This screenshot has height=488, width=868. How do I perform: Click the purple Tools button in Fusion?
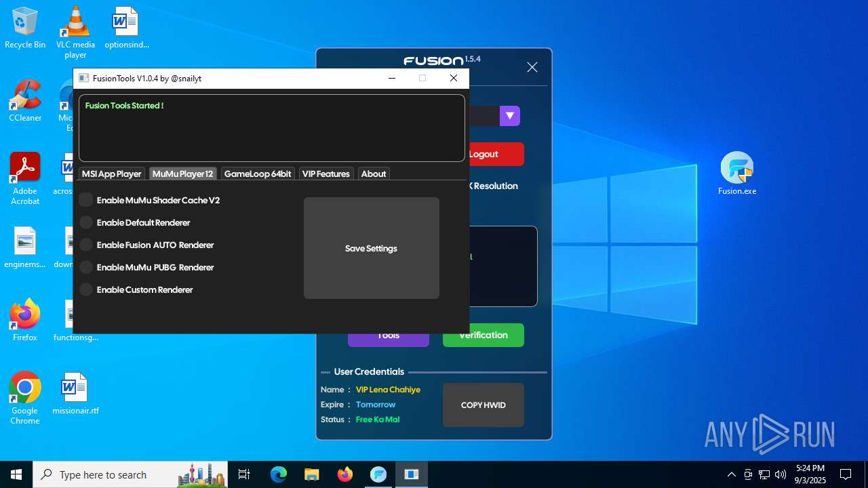coord(389,339)
